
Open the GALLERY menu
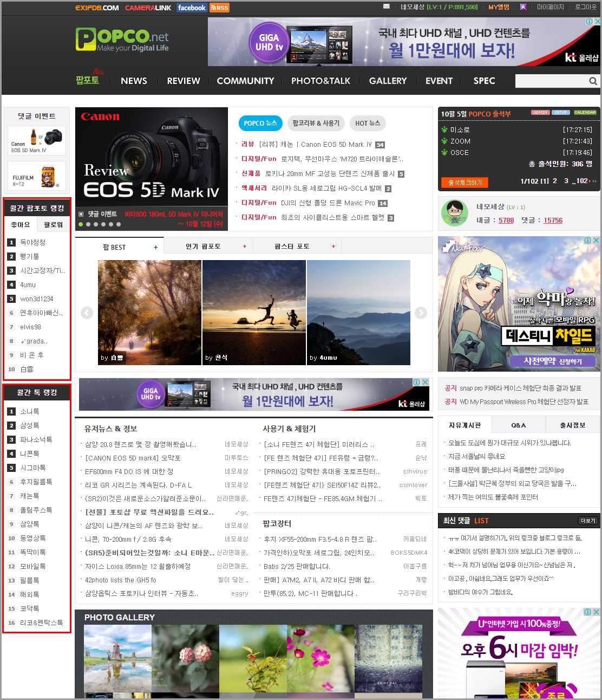click(x=388, y=81)
